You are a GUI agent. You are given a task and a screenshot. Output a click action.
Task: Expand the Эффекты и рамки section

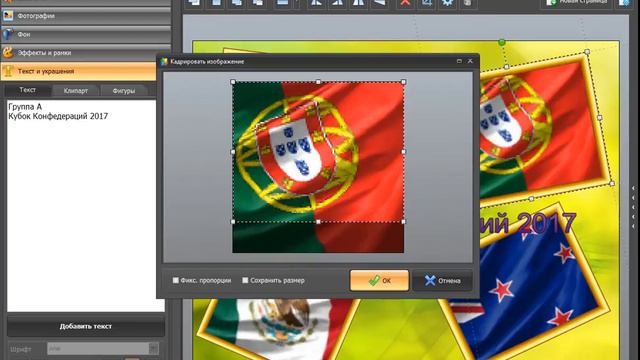coord(86,53)
